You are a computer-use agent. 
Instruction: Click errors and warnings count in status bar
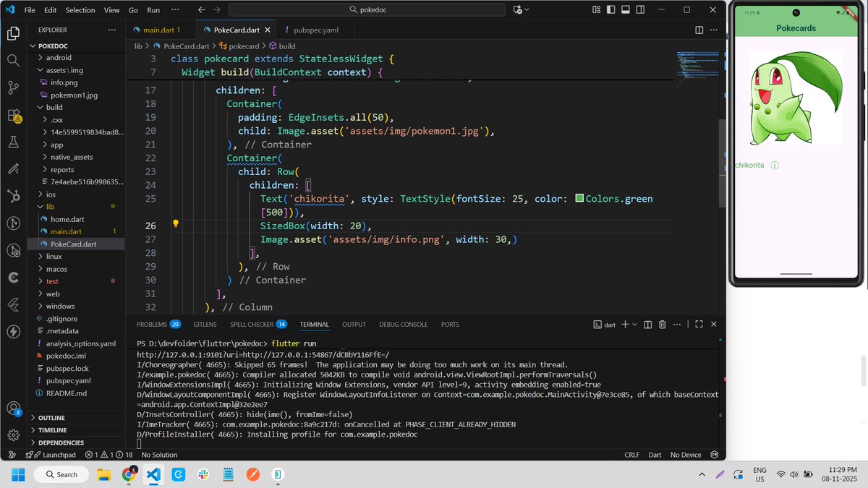click(109, 455)
